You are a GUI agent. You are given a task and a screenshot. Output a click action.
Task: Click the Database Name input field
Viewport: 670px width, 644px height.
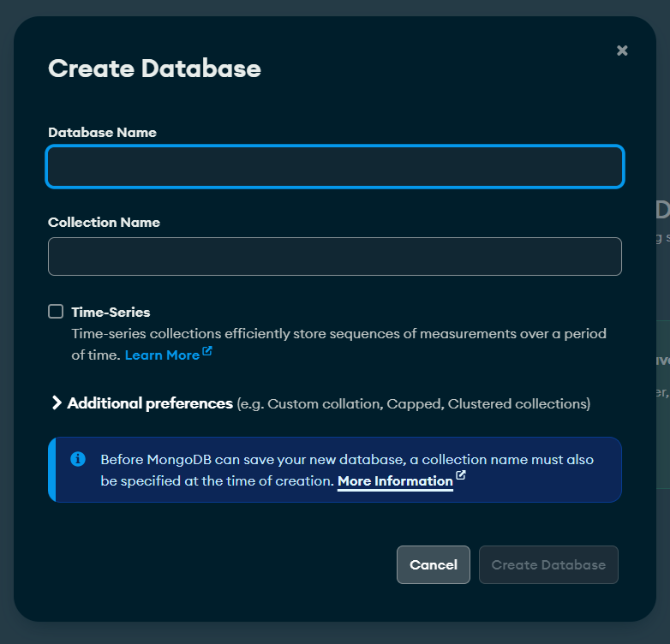point(334,167)
